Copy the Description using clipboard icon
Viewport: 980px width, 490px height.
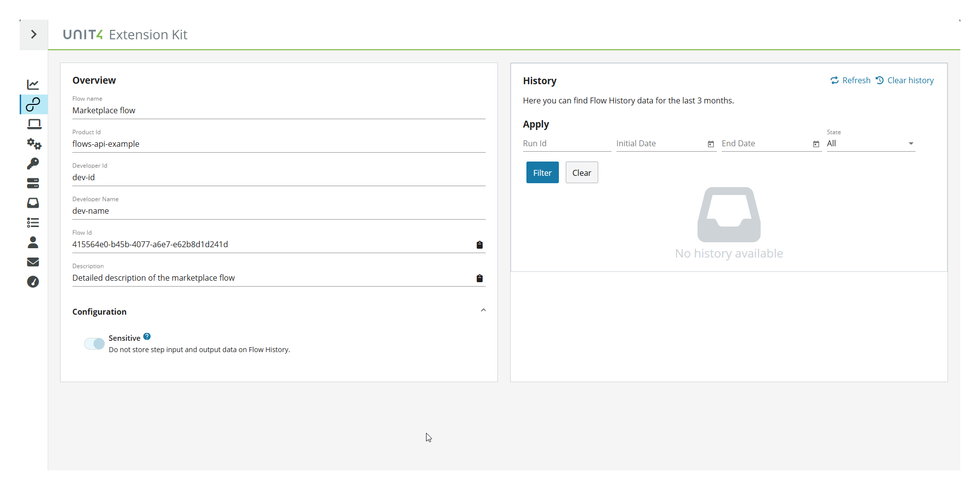pyautogui.click(x=480, y=278)
